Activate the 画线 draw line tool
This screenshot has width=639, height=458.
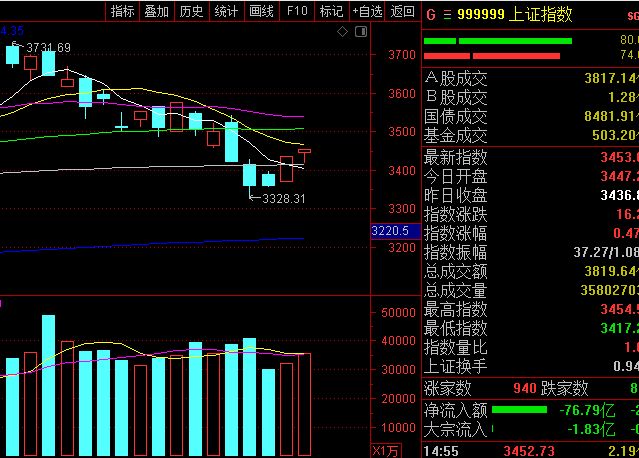pos(262,11)
